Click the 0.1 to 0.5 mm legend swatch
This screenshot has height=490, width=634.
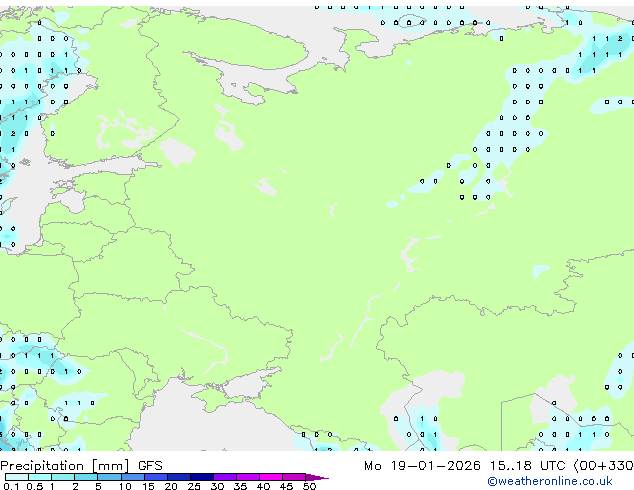click(17, 477)
